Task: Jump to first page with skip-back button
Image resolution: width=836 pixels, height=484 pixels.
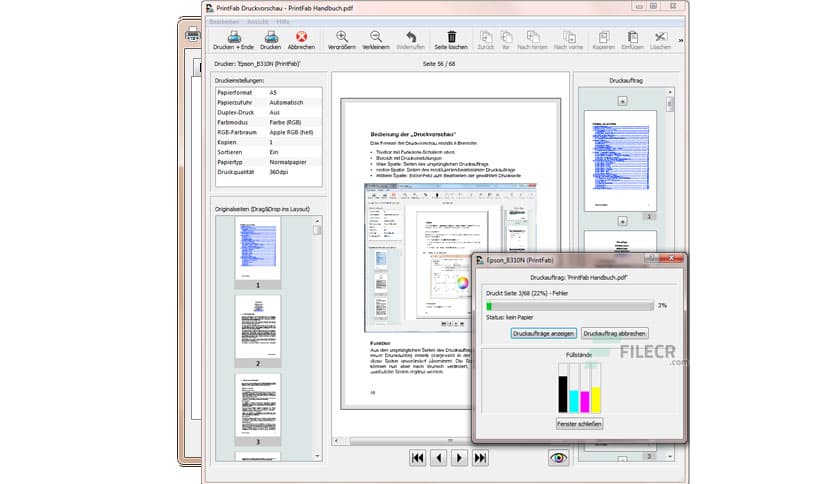Action: pyautogui.click(x=417, y=457)
